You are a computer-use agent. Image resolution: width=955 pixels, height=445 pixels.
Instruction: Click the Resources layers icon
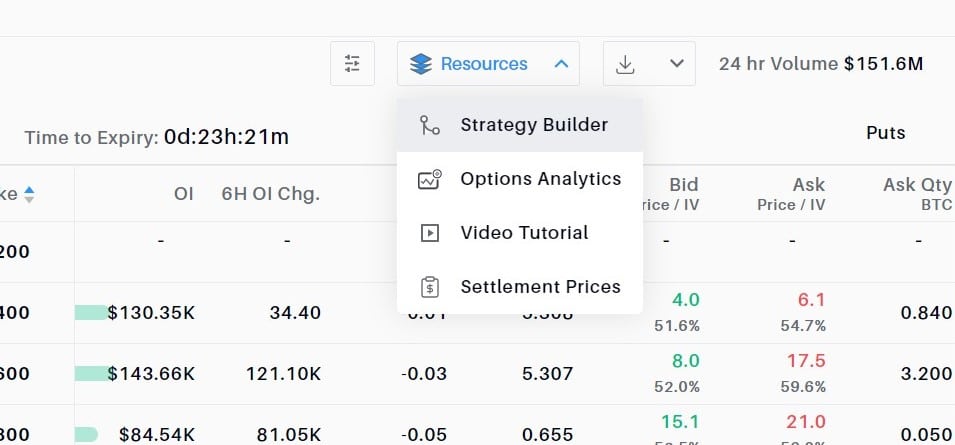[422, 64]
